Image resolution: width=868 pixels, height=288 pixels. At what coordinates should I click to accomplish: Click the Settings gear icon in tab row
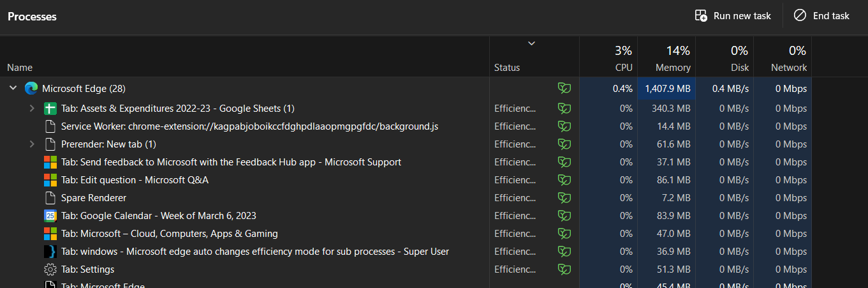(x=50, y=269)
